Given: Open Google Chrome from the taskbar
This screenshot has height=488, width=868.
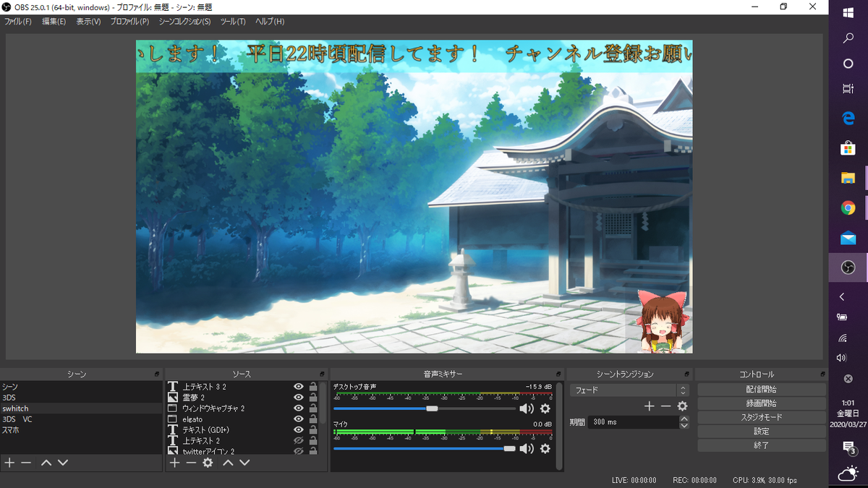Looking at the screenshot, I should 848,207.
